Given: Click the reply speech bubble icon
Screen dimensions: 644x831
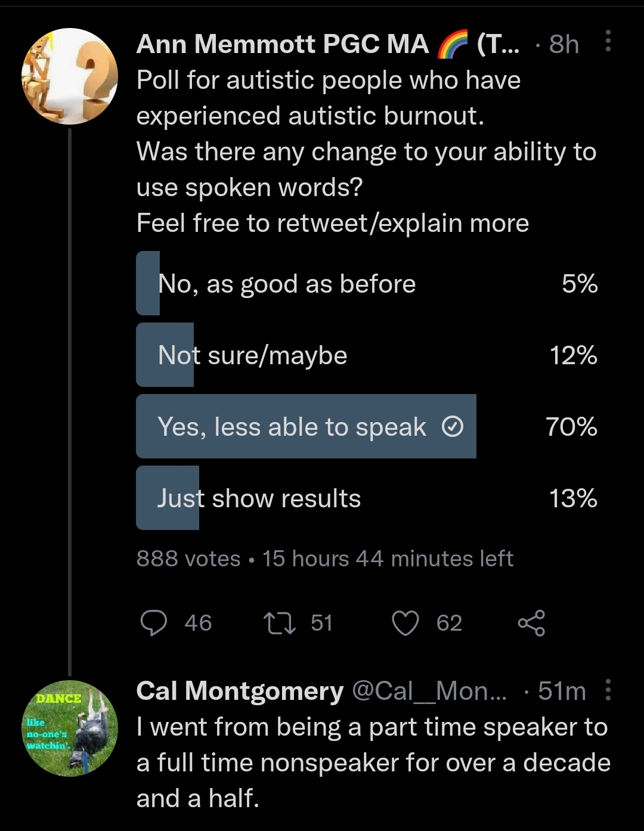Looking at the screenshot, I should (x=153, y=623).
